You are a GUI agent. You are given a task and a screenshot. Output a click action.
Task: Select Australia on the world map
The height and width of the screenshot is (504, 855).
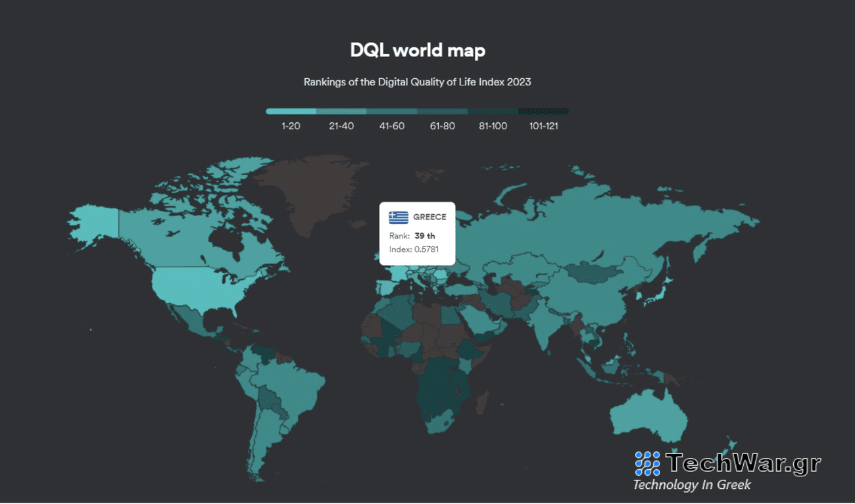point(648,414)
